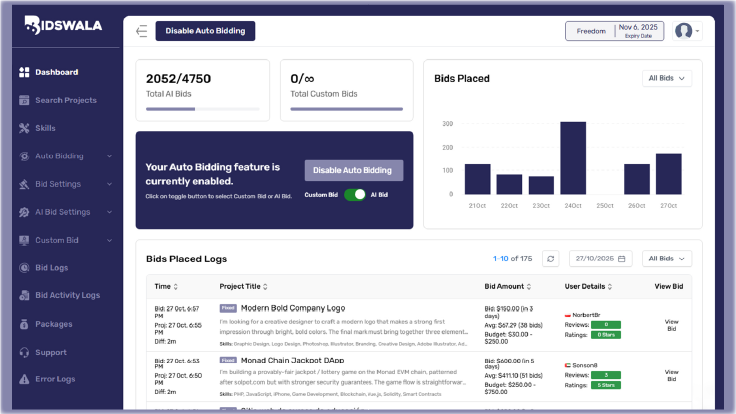Click the Support headset icon

[23, 352]
